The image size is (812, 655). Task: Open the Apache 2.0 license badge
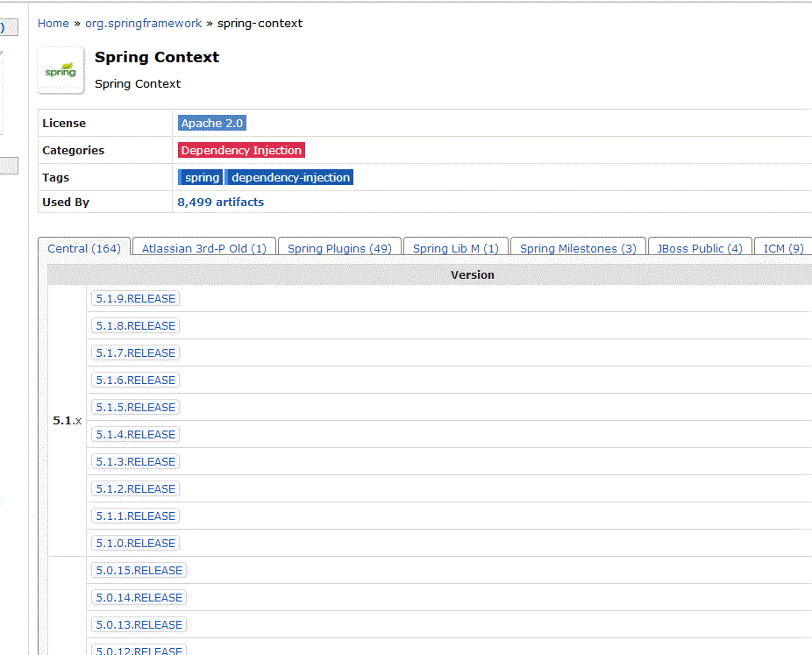211,123
